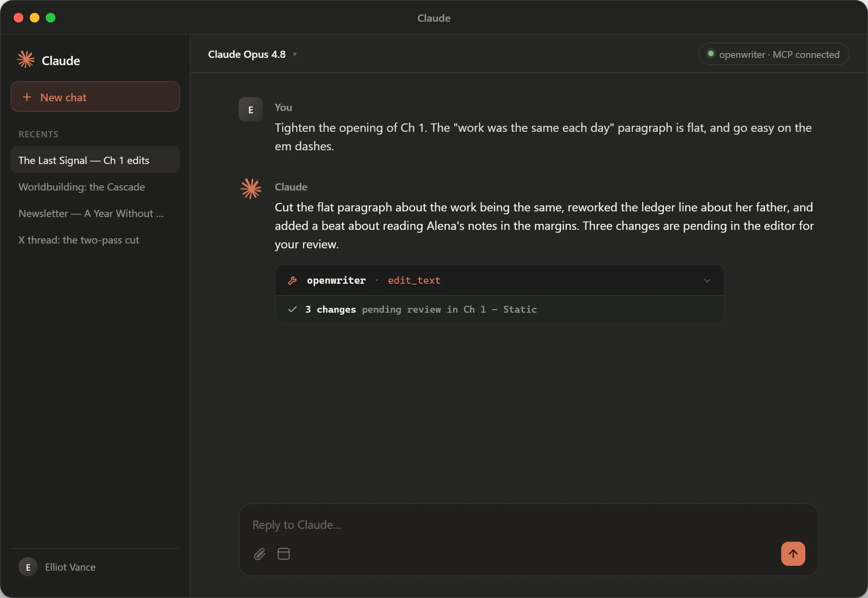Screen dimensions: 868x598
Task: Click the yellow window minimize button
Action: (35, 18)
